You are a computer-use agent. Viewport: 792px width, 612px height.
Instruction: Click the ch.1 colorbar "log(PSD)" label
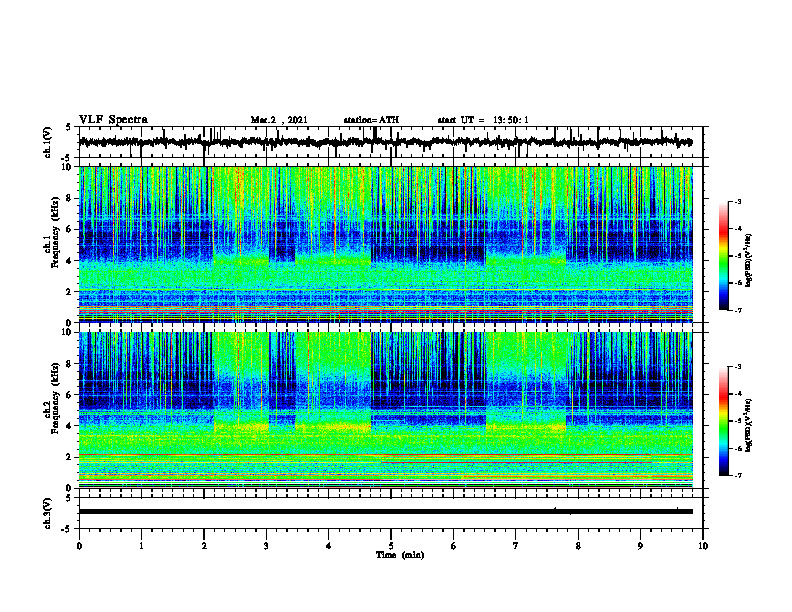[748, 260]
